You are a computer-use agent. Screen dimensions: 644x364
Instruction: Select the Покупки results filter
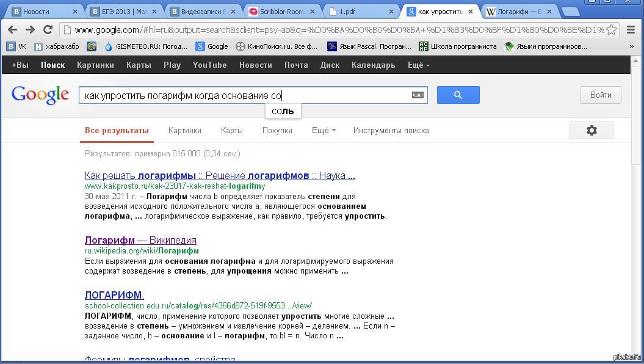[277, 131]
